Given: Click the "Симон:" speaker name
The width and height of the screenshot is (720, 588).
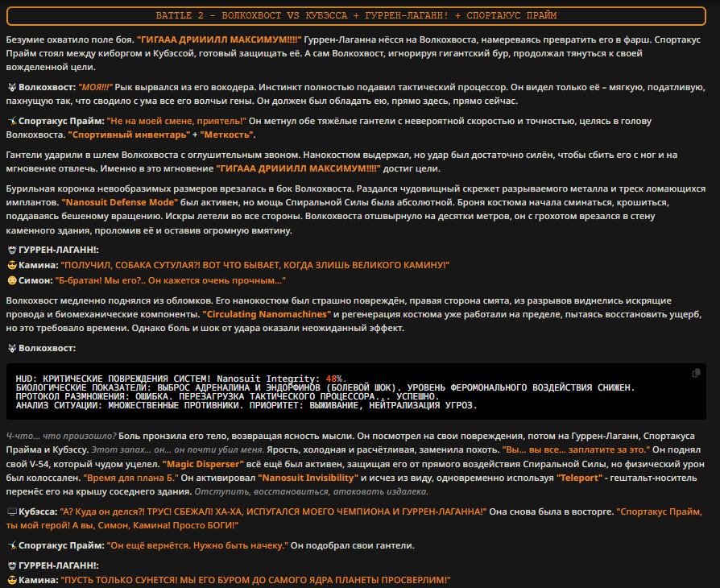Looking at the screenshot, I should click(x=35, y=280).
